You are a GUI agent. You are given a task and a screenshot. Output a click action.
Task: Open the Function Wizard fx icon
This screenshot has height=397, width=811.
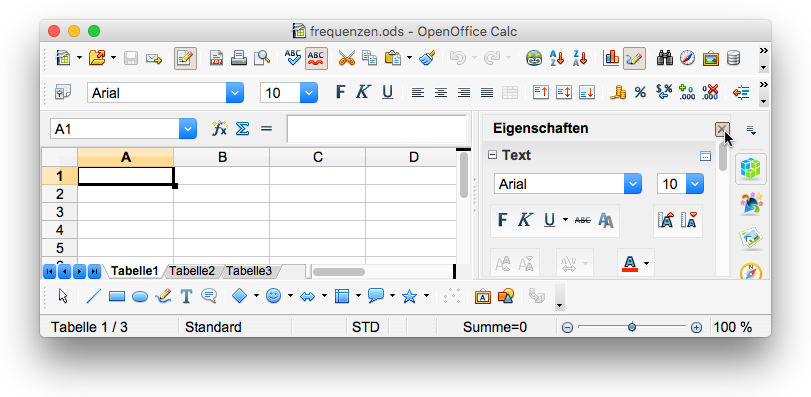coord(219,128)
